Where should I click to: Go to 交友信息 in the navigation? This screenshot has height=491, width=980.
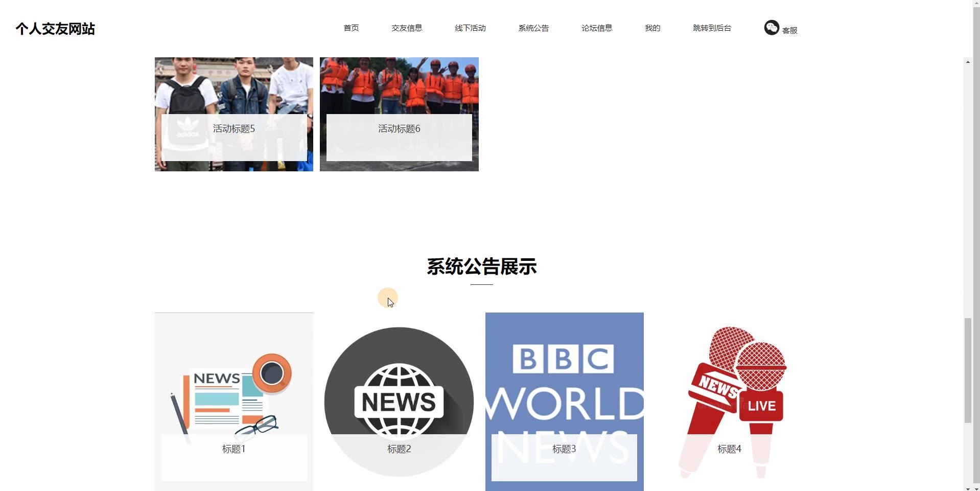[407, 28]
